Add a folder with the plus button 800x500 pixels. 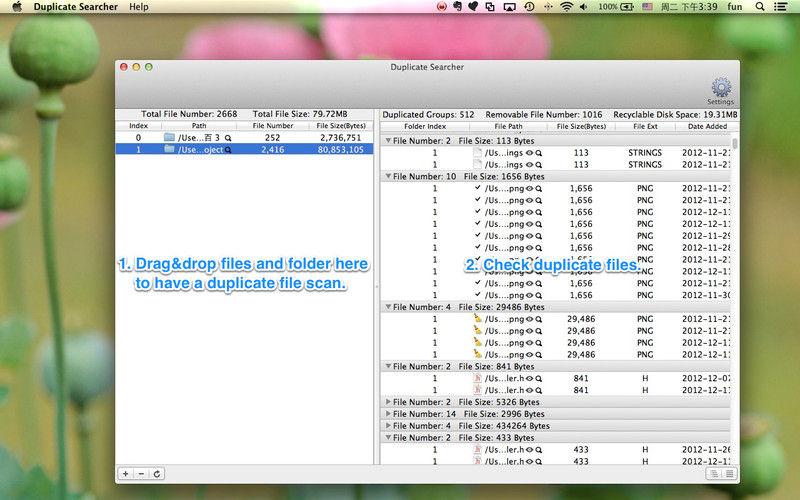pos(126,473)
